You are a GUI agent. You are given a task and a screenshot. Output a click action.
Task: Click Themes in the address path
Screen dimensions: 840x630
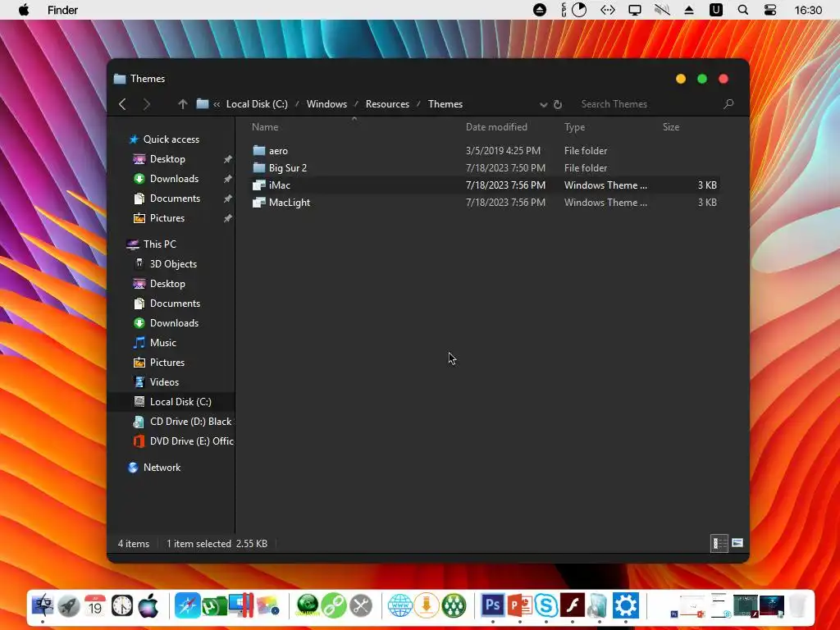tap(445, 104)
